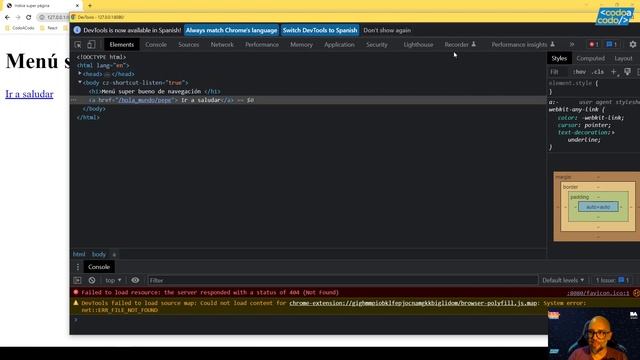
Task: Click the console Filter field
Action: point(342,280)
